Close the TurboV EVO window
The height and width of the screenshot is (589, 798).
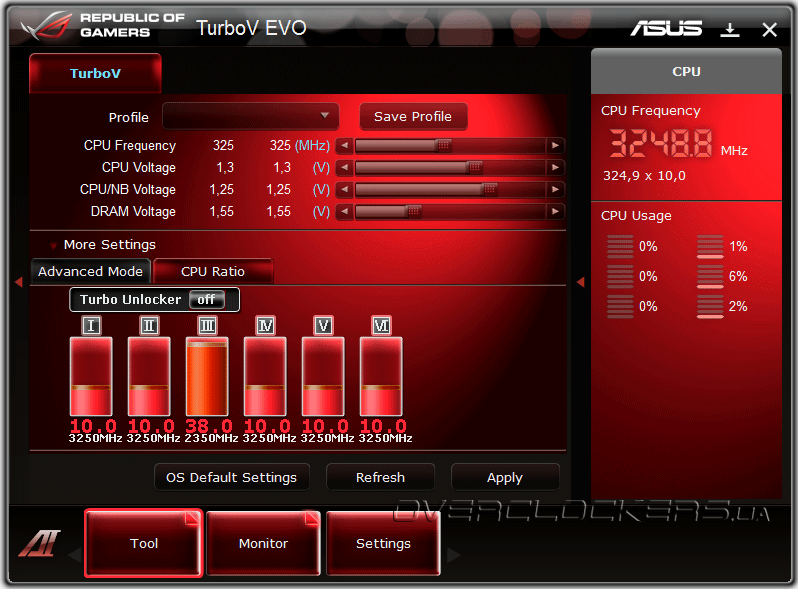(770, 30)
